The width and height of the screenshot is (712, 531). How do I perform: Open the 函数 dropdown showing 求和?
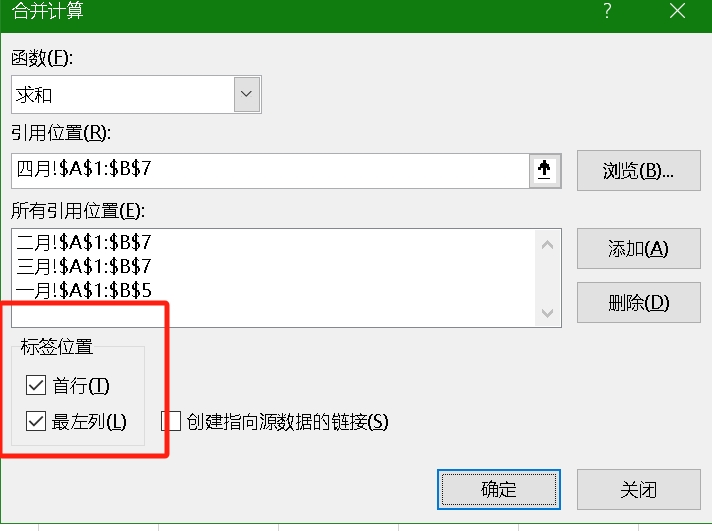coord(136,94)
